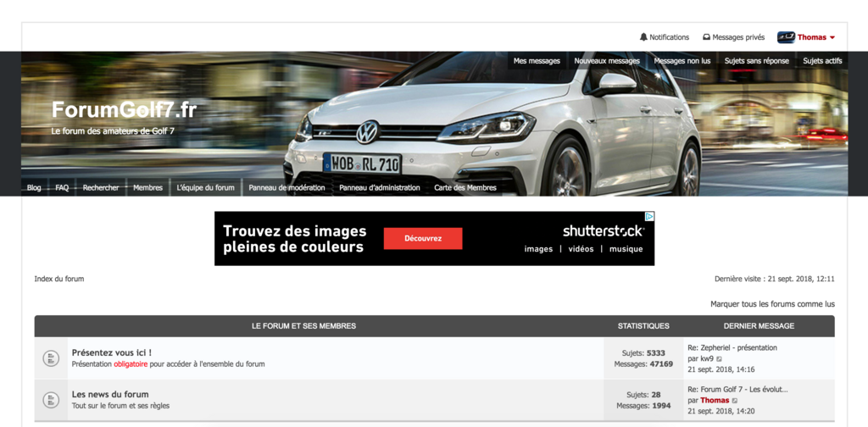The height and width of the screenshot is (427, 868).
Task: Click the STATISTIQUES column header
Action: (x=643, y=326)
